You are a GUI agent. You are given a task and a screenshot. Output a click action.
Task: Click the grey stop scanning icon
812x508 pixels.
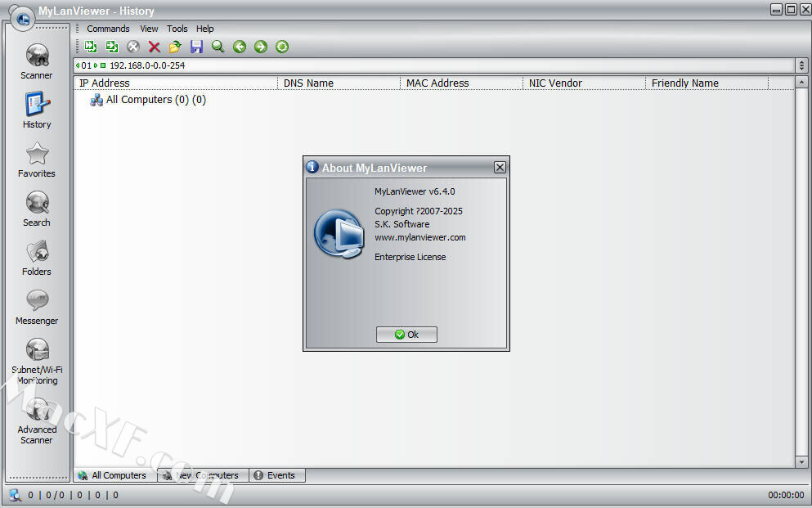(133, 47)
